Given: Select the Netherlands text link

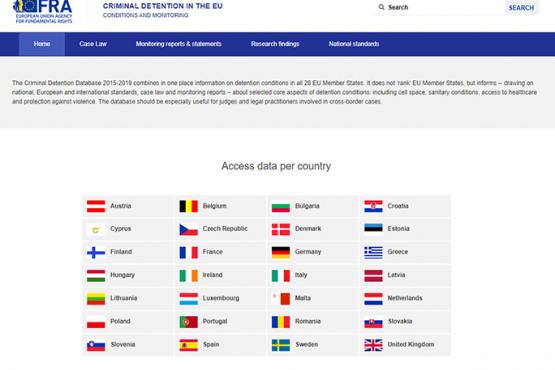Looking at the screenshot, I should tap(405, 298).
